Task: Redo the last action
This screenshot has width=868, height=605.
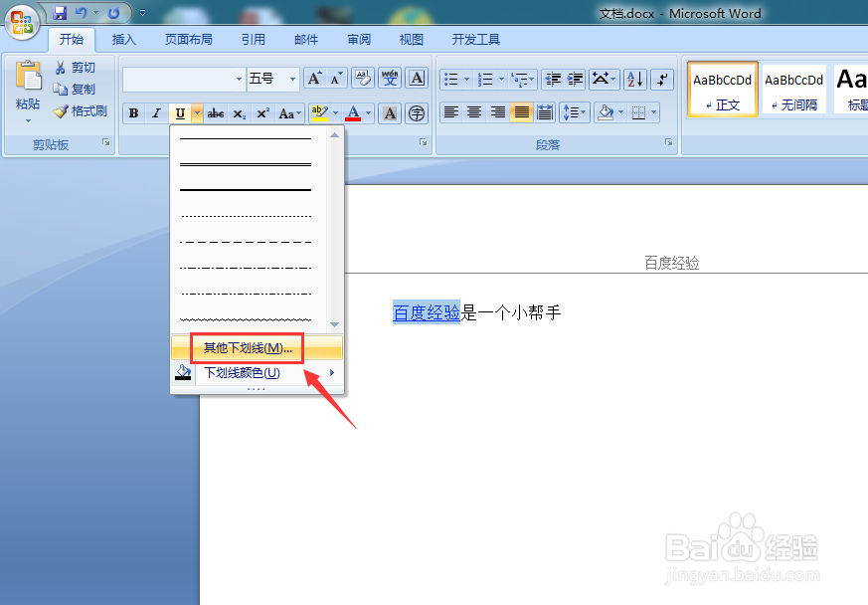Action: click(114, 13)
